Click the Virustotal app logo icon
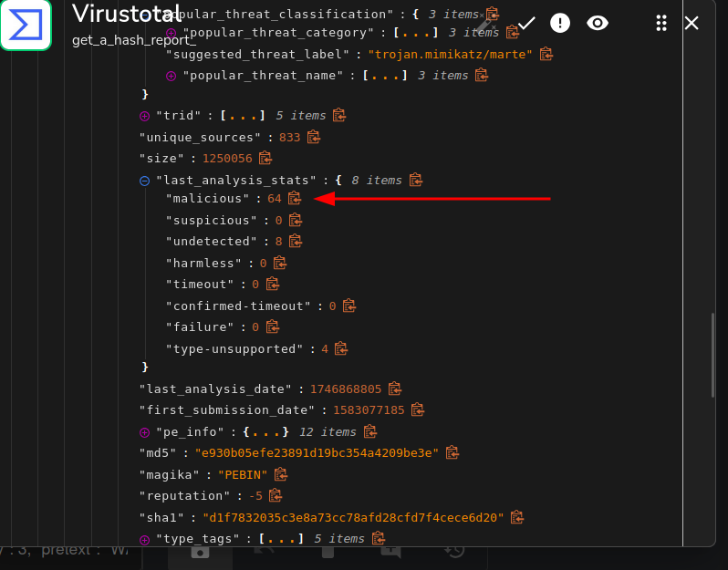This screenshot has height=570, width=728. click(x=26, y=25)
